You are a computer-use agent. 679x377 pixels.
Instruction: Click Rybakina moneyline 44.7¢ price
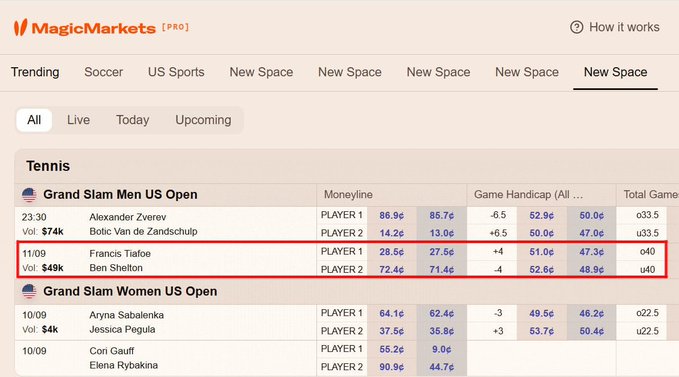pos(442,367)
